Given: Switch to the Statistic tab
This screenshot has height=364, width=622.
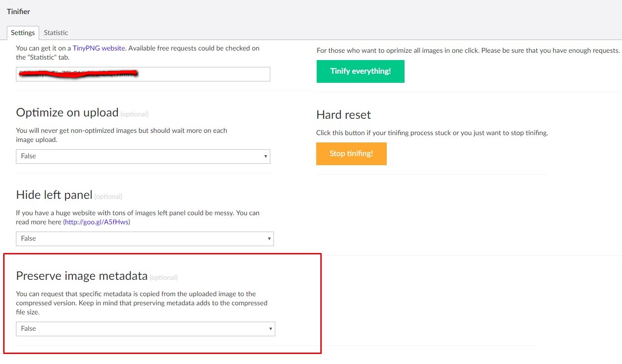Looking at the screenshot, I should tap(56, 33).
